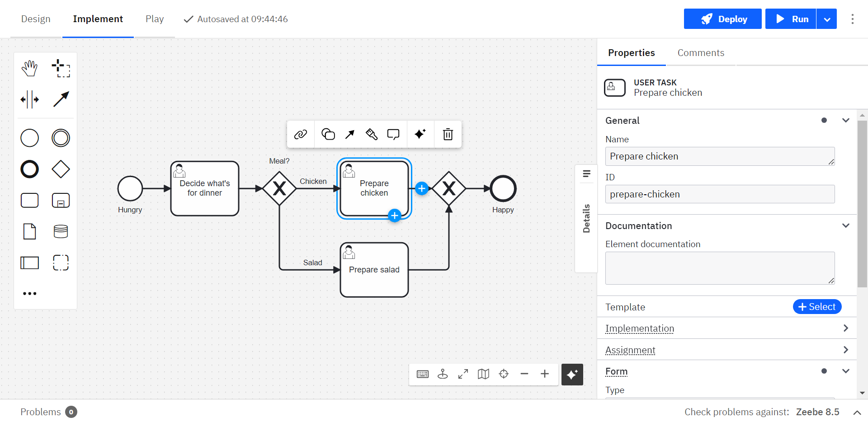
Task: Switch to the Design tab
Action: [36, 19]
